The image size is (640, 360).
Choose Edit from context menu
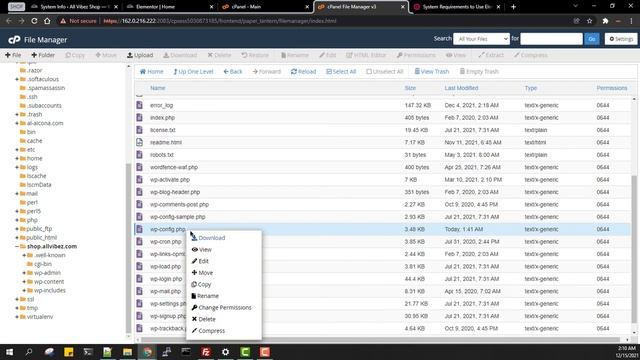coord(200,261)
